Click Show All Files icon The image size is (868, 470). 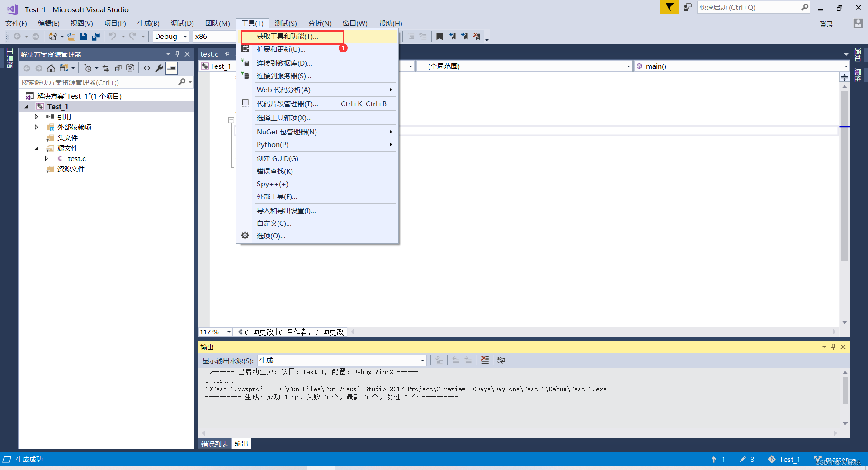click(x=130, y=68)
